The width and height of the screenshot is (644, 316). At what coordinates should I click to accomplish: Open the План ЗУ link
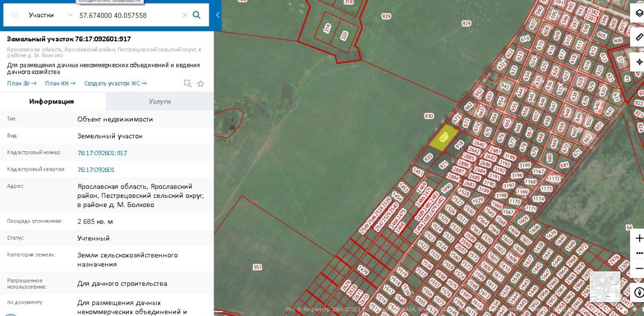click(x=22, y=83)
